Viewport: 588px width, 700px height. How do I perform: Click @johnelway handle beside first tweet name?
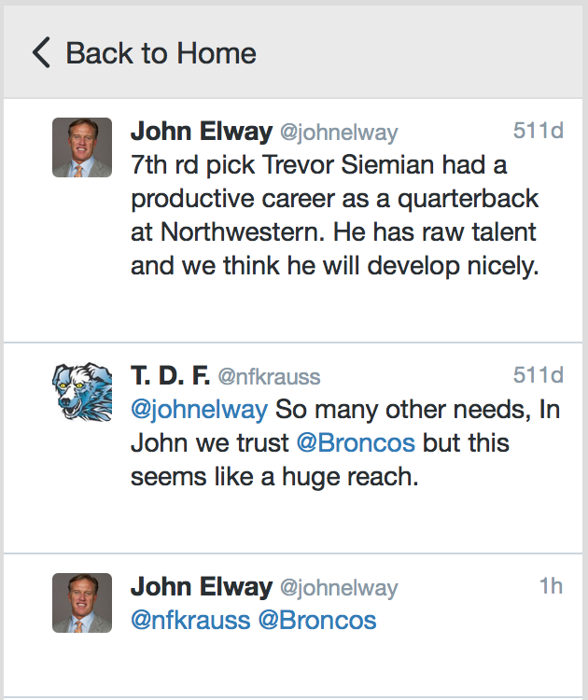339,133
